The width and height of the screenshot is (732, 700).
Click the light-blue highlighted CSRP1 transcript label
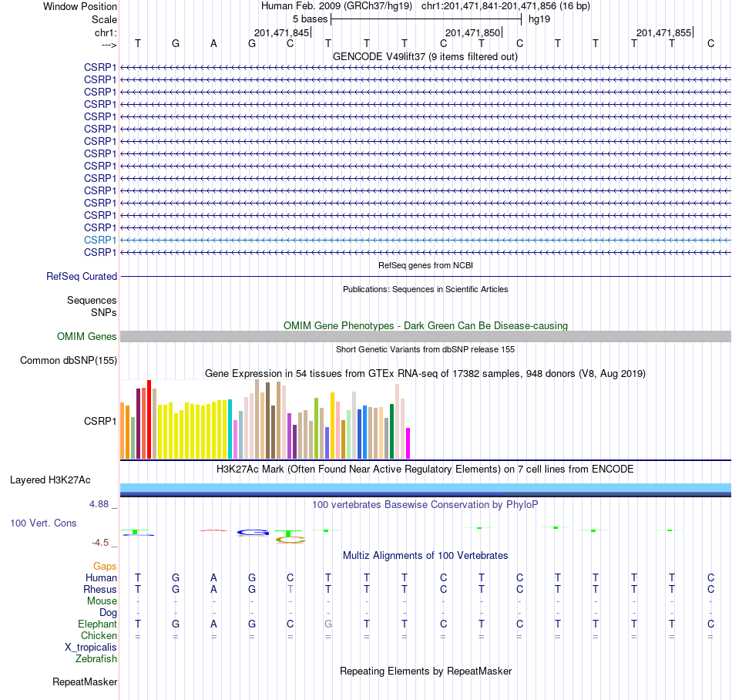[x=100, y=240]
